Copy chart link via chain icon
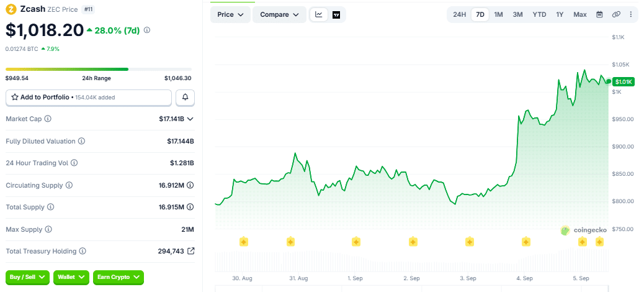This screenshot has width=644, height=292. [x=616, y=14]
